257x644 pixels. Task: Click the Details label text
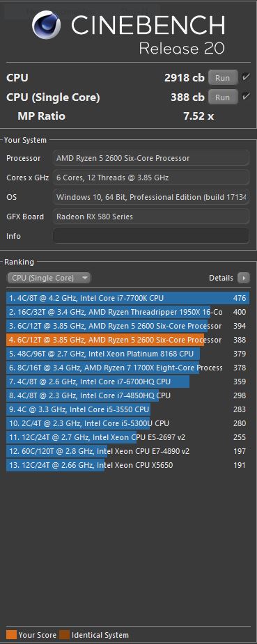click(x=221, y=278)
